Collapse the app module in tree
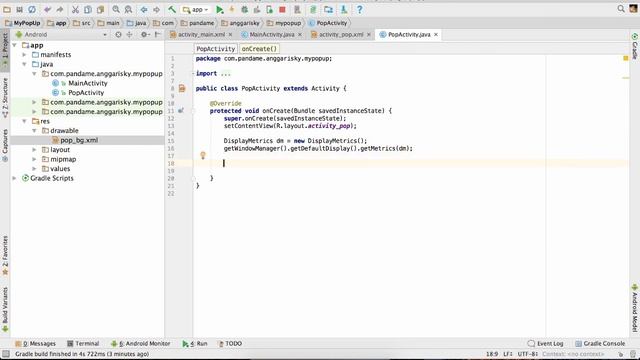Viewport: 640px width, 360px height. click(x=15, y=45)
